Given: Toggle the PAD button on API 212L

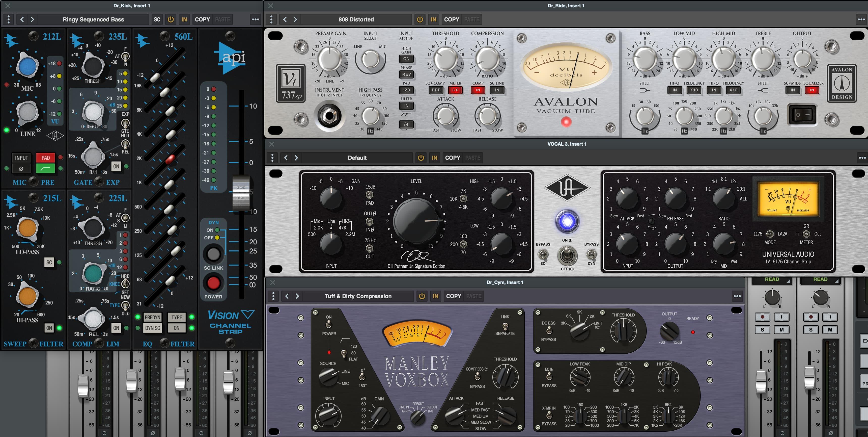Looking at the screenshot, I should point(45,158).
